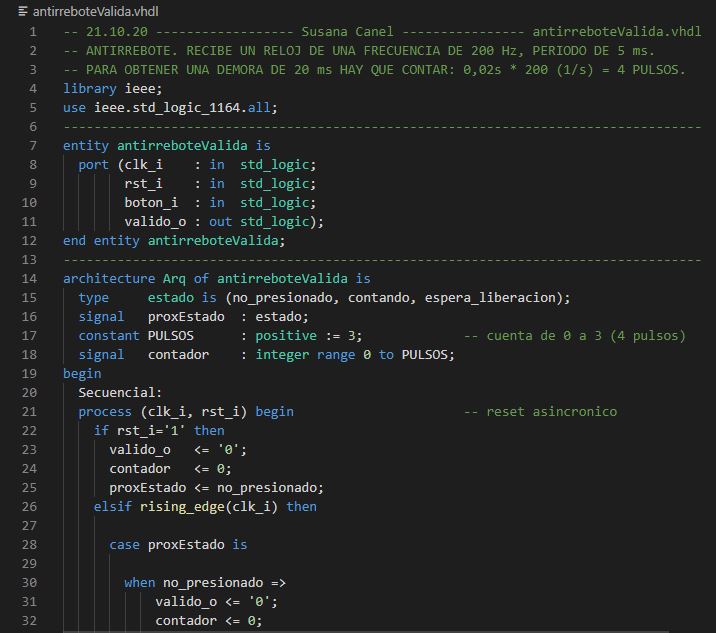Click line number 7 in the gutter

[x=33, y=145]
